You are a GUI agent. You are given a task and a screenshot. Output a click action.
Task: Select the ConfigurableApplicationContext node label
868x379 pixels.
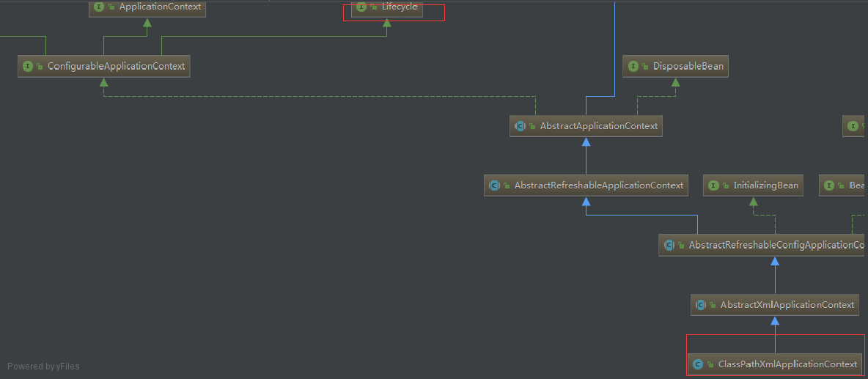click(x=116, y=66)
